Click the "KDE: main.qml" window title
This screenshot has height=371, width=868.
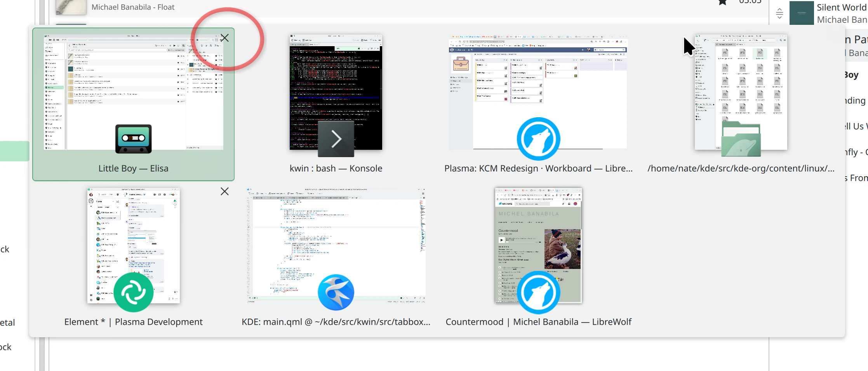336,322
